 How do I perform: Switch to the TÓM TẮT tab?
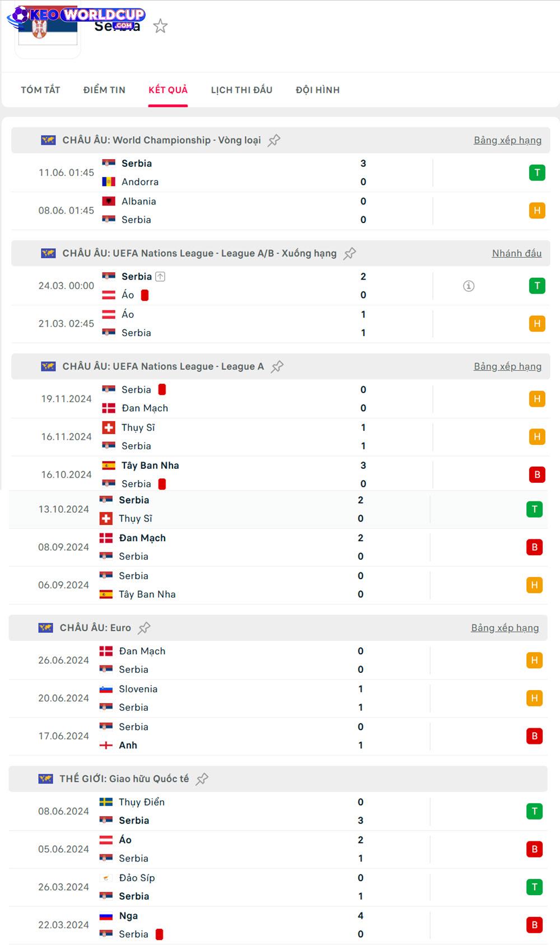click(x=40, y=90)
